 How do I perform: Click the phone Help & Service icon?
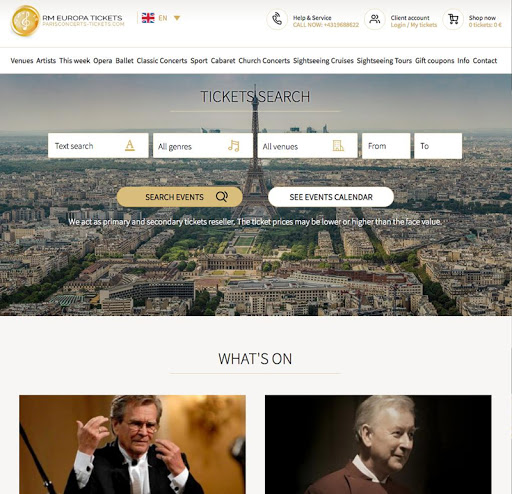(277, 19)
